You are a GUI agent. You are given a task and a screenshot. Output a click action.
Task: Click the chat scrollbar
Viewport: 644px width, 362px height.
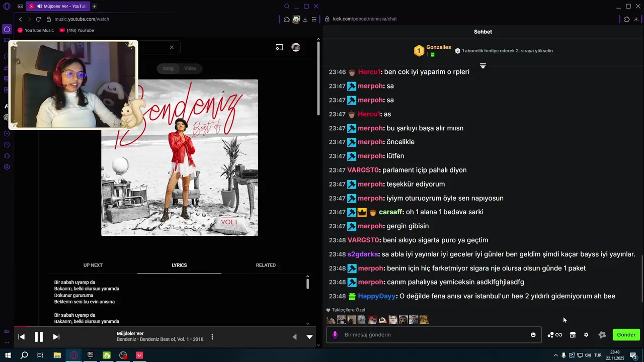[641, 279]
